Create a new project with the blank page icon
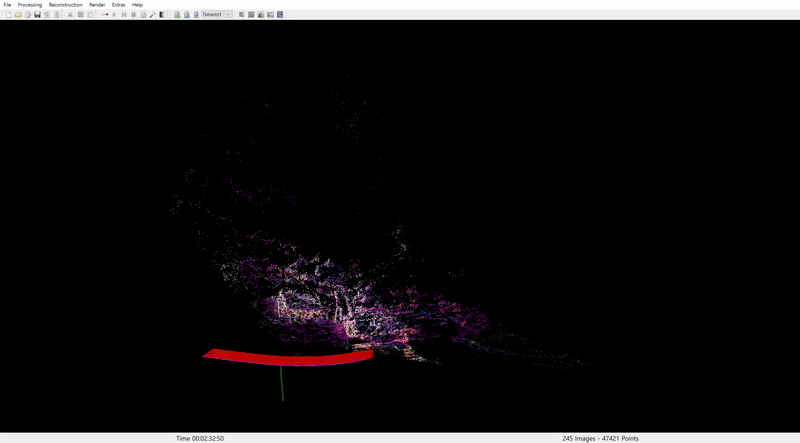 pyautogui.click(x=9, y=14)
